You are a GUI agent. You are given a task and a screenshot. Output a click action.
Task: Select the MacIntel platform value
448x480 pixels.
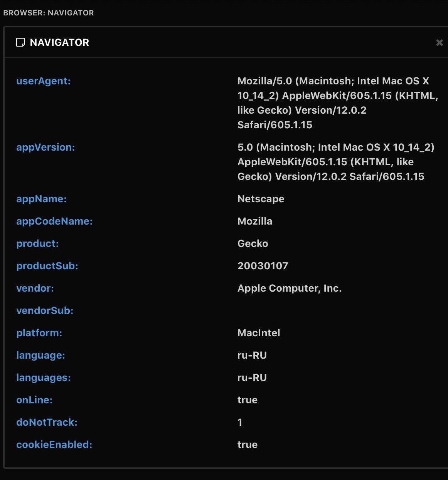pyautogui.click(x=259, y=333)
